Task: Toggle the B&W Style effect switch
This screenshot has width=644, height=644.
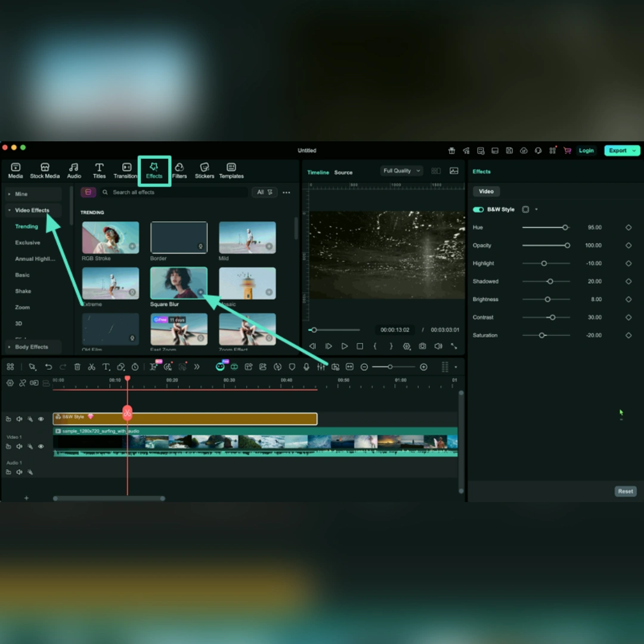Action: [478, 209]
